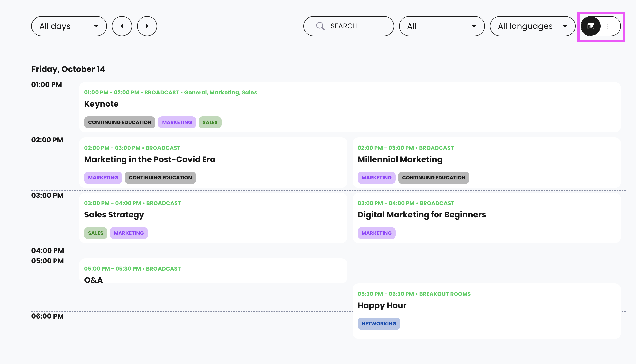Click Sales tag on Keynote
This screenshot has width=636, height=364.
[210, 122]
